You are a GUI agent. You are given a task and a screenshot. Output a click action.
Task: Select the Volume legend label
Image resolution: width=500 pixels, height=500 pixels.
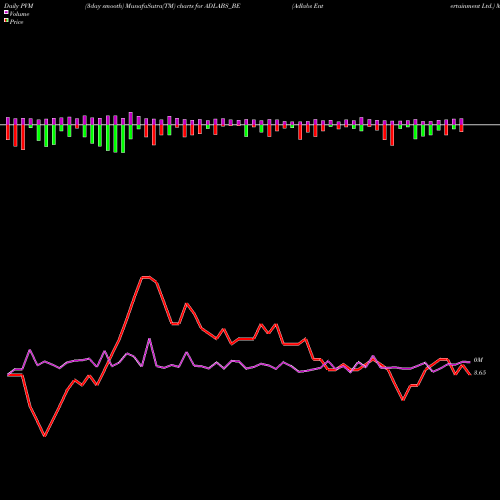pos(19,14)
